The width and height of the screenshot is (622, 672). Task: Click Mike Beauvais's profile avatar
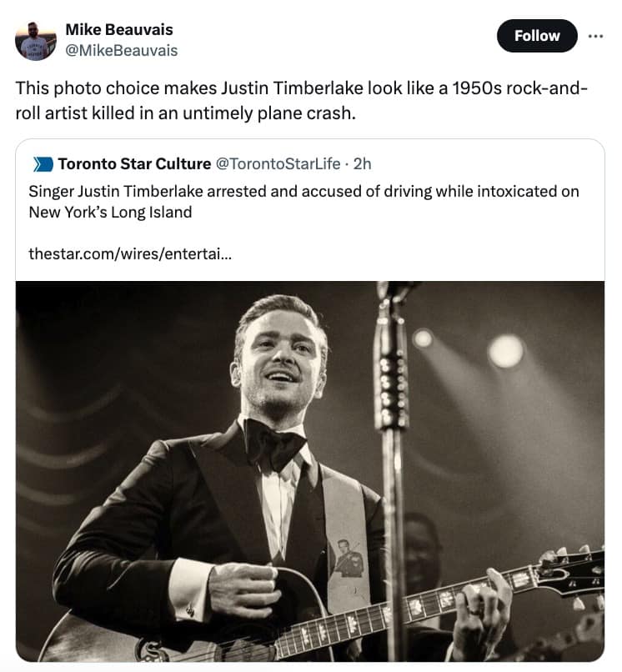(34, 38)
